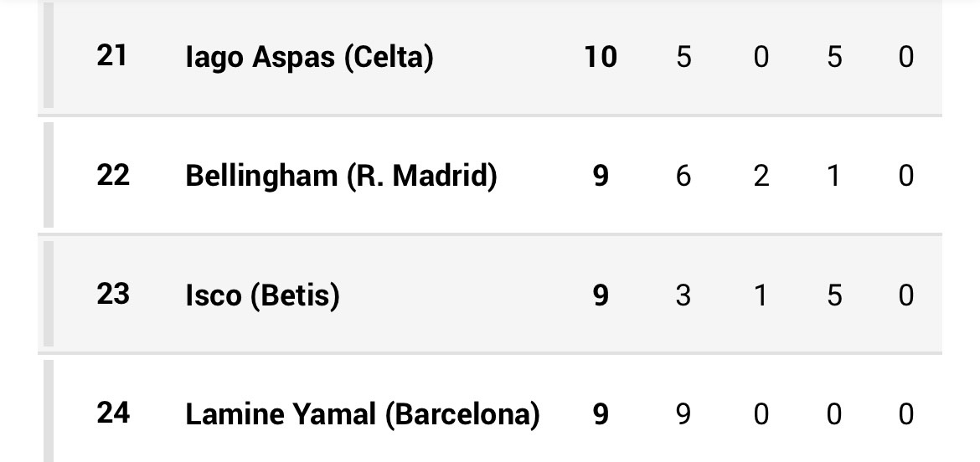Screen dimensions: 980x462
Task: Select the bold total 9 for Lamine Yamal
Action: (x=601, y=414)
